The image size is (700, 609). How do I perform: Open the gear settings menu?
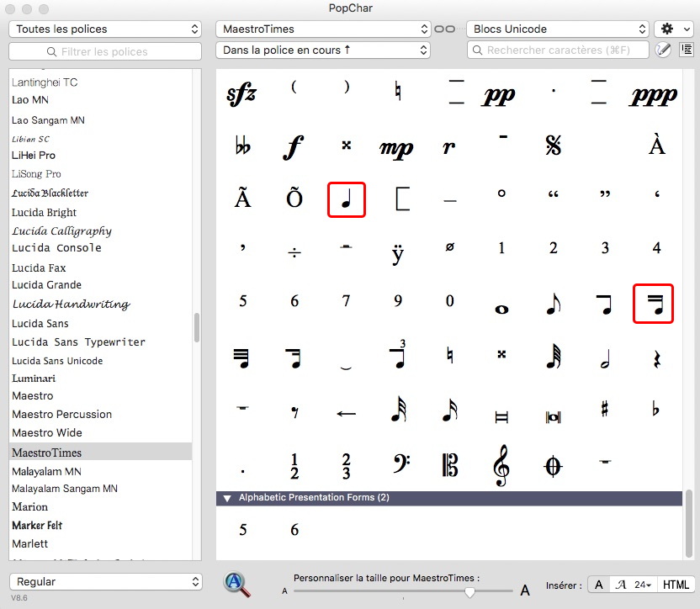[673, 29]
